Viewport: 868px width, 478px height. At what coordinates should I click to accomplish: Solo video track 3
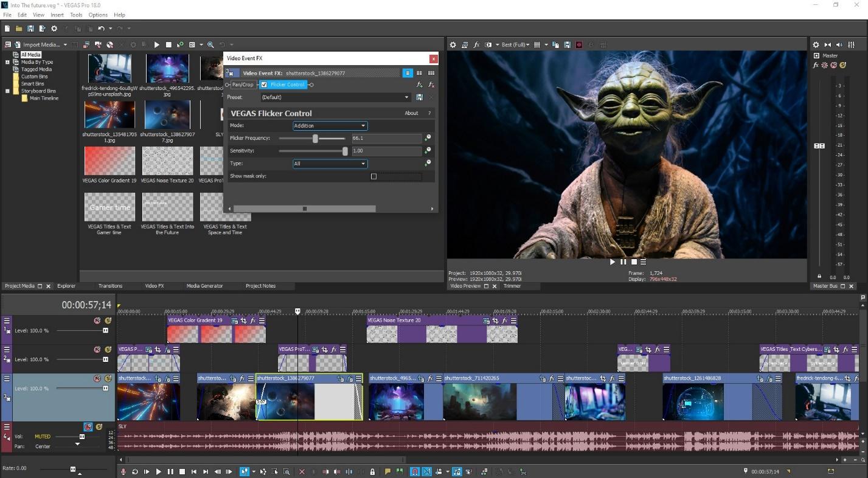[108, 378]
